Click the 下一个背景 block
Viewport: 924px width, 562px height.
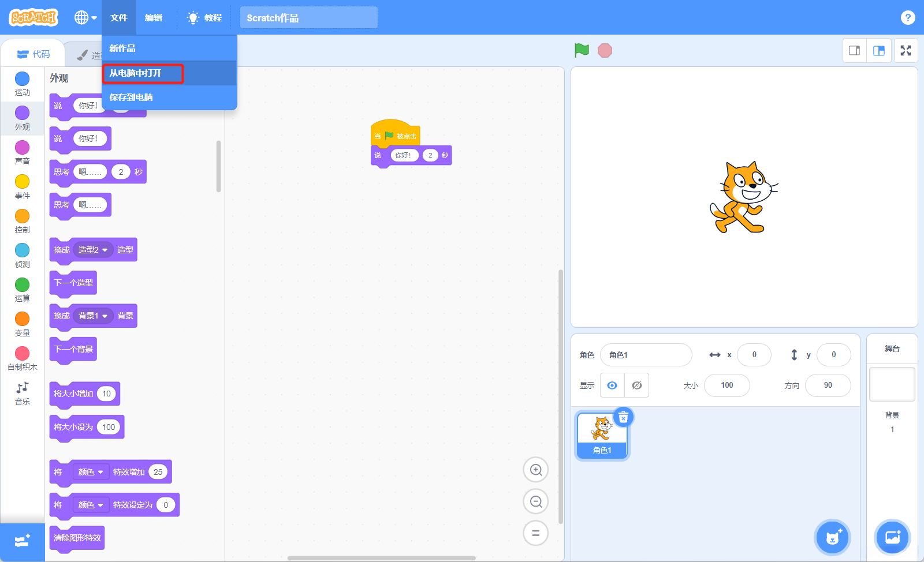[73, 349]
